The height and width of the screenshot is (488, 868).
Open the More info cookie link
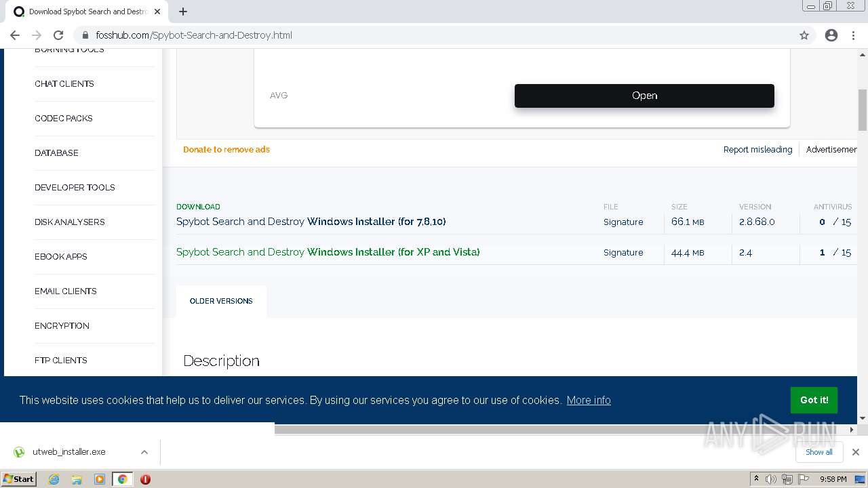[589, 401]
